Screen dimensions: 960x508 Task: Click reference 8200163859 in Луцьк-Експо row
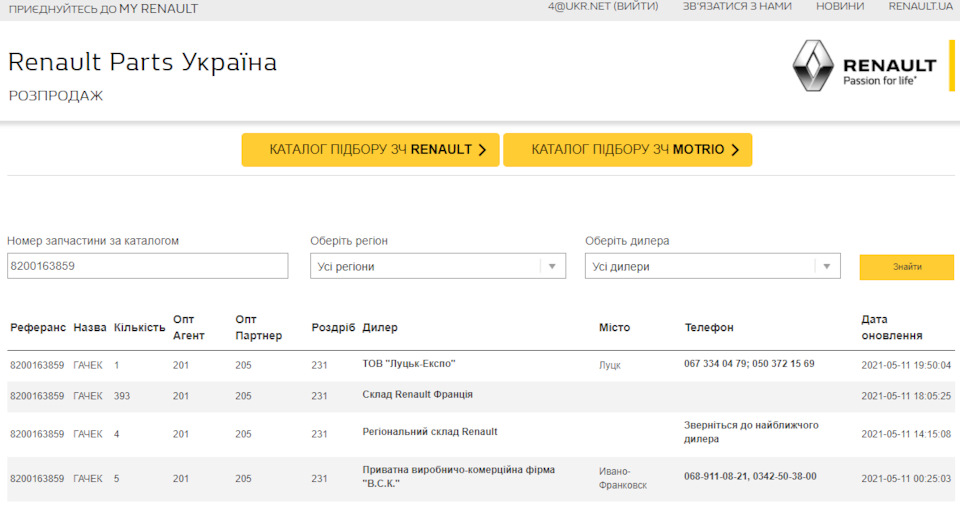tap(37, 365)
